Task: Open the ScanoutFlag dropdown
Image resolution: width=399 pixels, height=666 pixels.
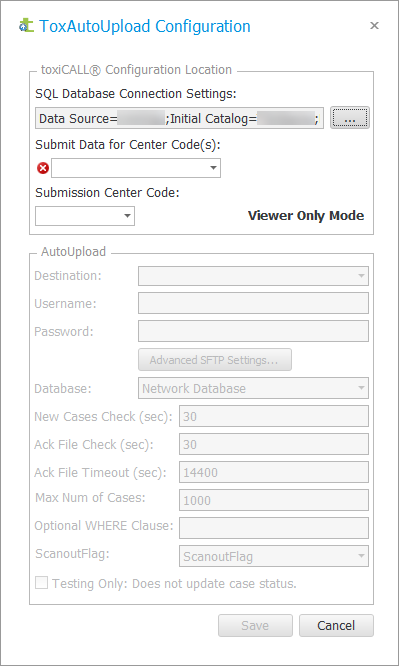Action: (x=274, y=556)
